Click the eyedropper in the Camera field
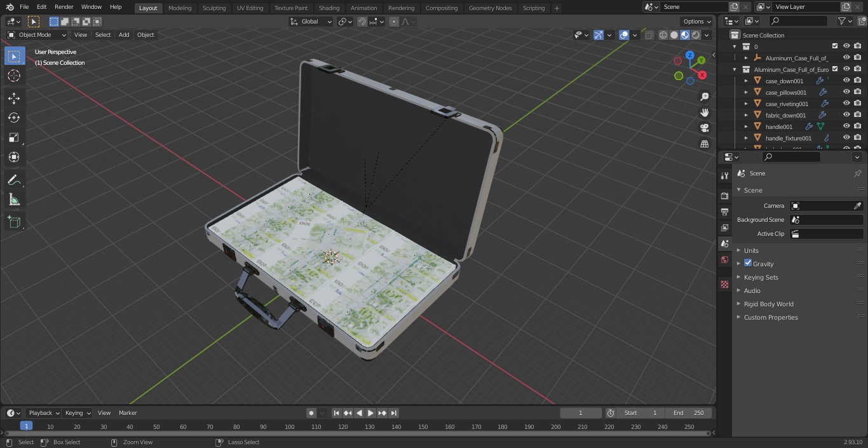Viewport: 868px width, 448px height. 857,206
